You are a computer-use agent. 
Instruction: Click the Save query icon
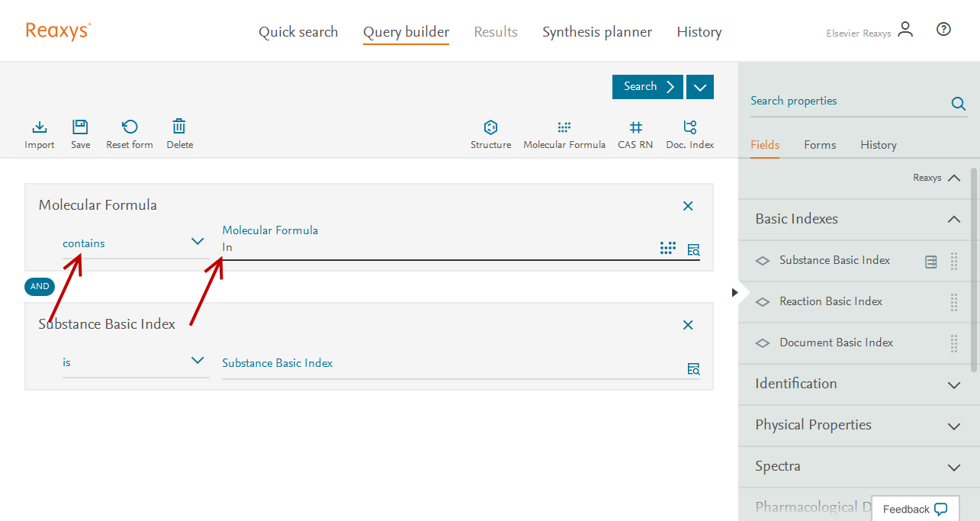click(x=80, y=127)
